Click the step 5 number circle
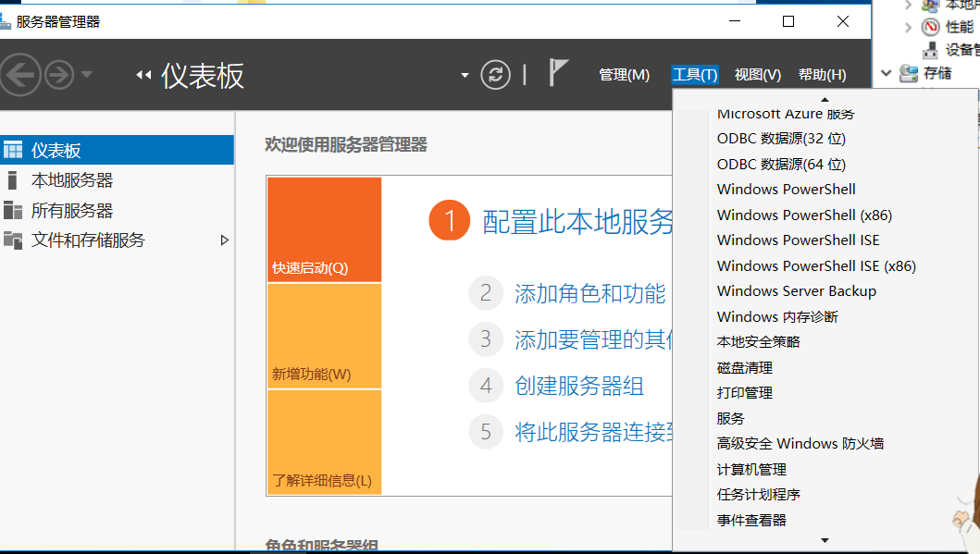980x554 pixels. (x=486, y=432)
